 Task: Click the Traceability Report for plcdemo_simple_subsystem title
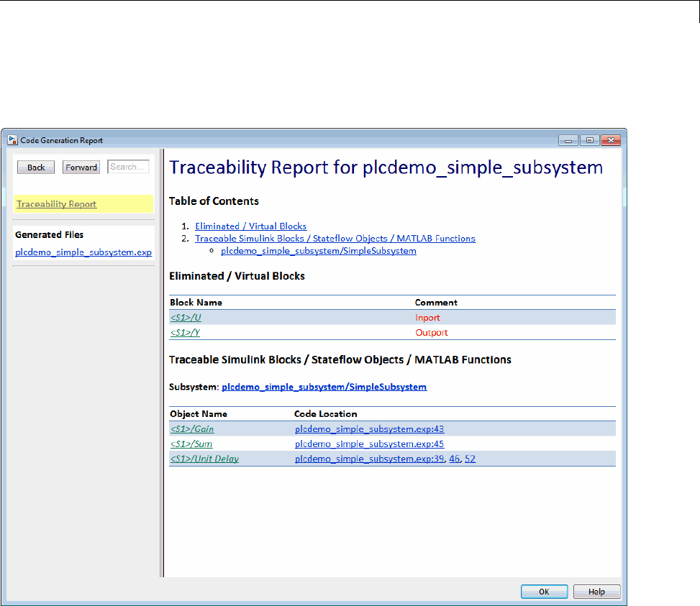386,167
